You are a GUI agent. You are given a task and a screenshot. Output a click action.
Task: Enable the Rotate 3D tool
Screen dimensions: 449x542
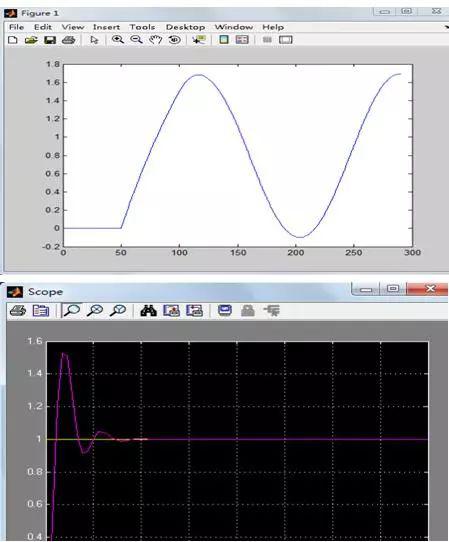coord(175,40)
